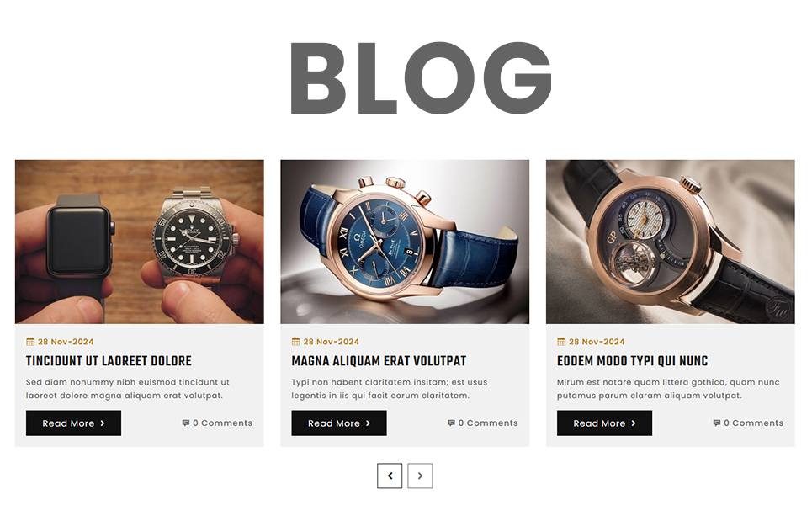The height and width of the screenshot is (505, 812).
Task: Read More on Tincidunt Ut Laoreet Dolore
Action: [73, 423]
